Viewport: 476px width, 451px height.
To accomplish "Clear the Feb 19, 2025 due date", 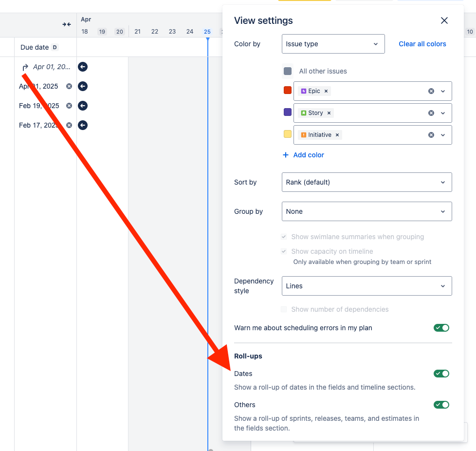I will (x=69, y=106).
